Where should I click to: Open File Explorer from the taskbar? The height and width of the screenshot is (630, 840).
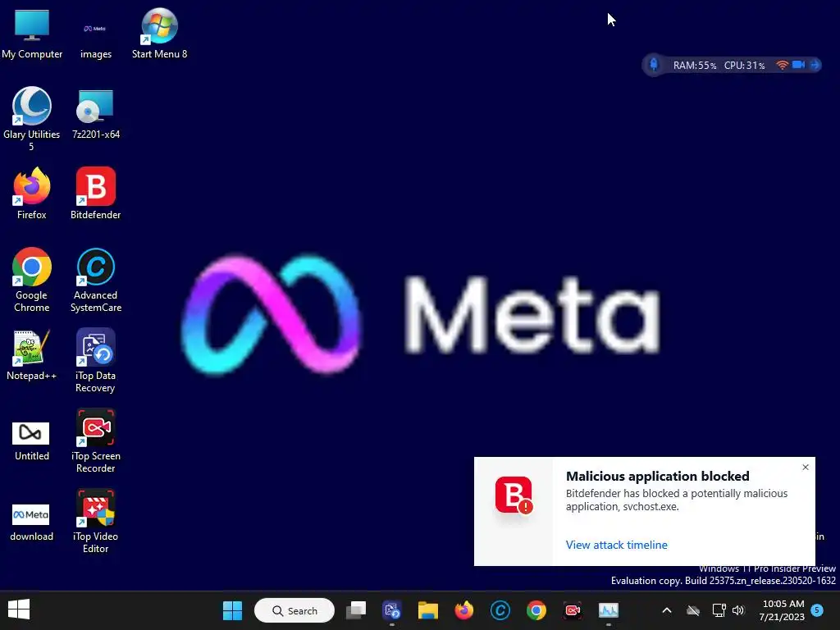pyautogui.click(x=427, y=610)
